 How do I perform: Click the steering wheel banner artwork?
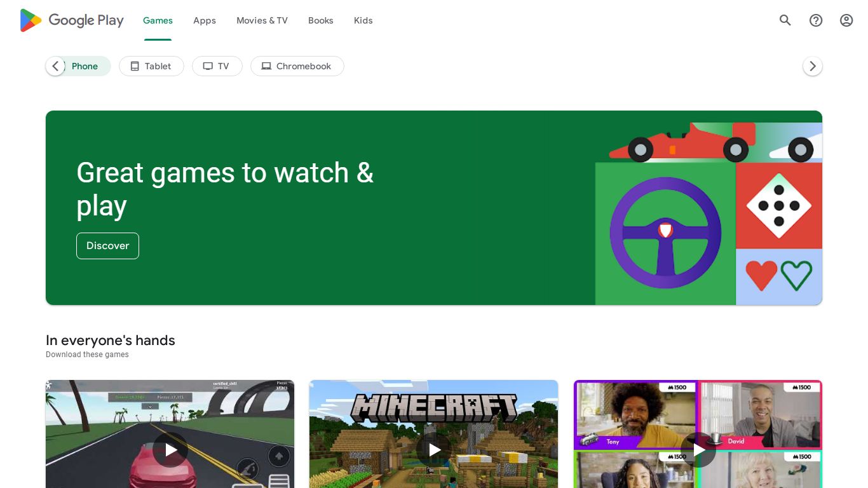(x=665, y=233)
